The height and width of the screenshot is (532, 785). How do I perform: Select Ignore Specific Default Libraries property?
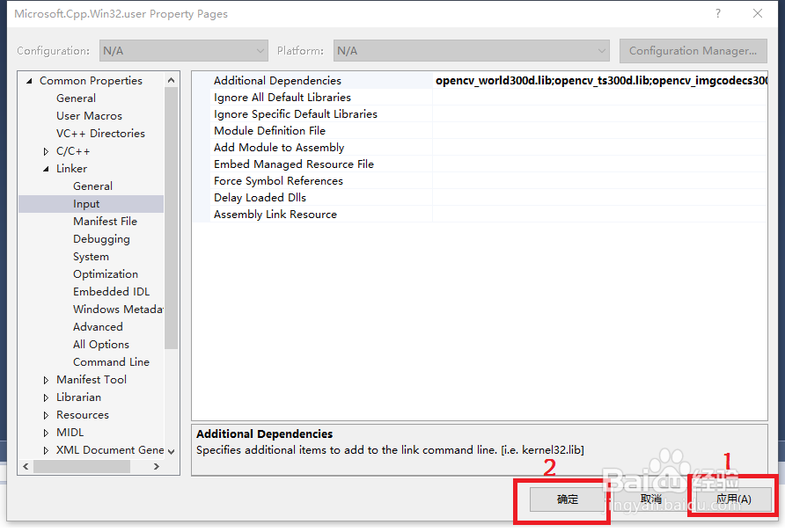pyautogui.click(x=296, y=114)
